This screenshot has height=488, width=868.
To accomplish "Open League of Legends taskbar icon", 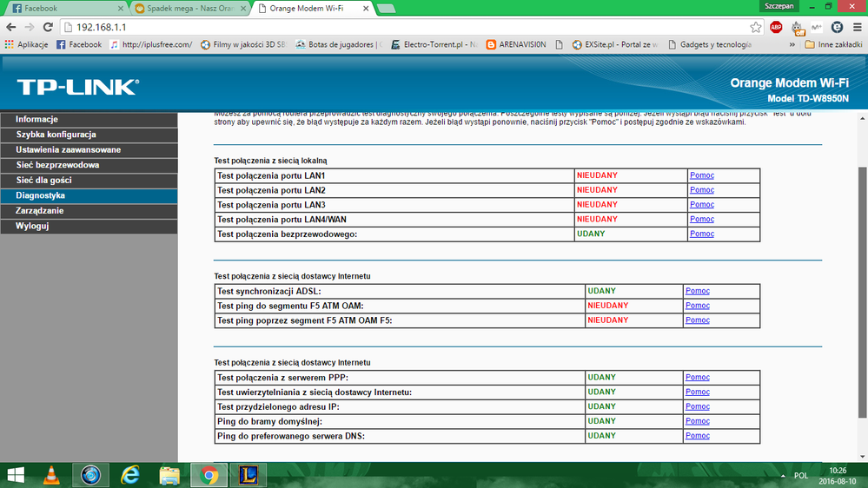I will [247, 475].
